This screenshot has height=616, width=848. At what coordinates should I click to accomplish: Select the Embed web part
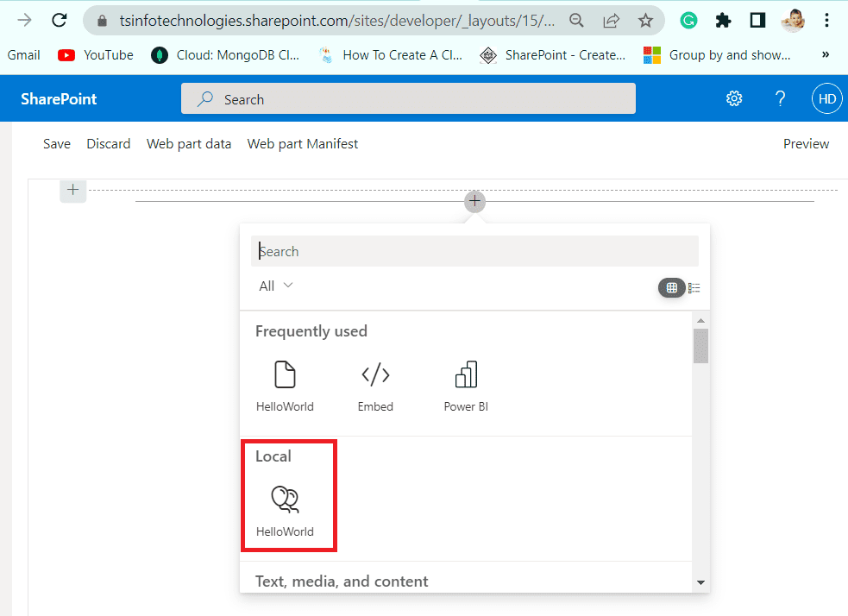click(x=375, y=387)
